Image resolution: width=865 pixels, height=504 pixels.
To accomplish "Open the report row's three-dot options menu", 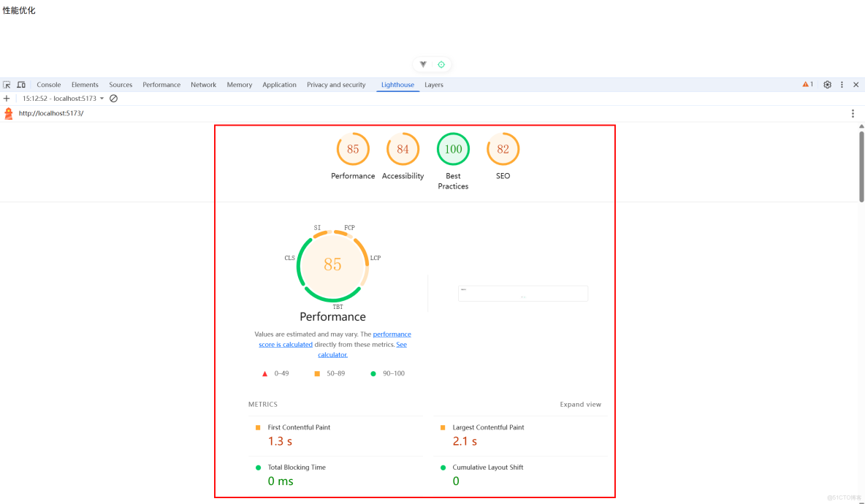I will tap(853, 113).
